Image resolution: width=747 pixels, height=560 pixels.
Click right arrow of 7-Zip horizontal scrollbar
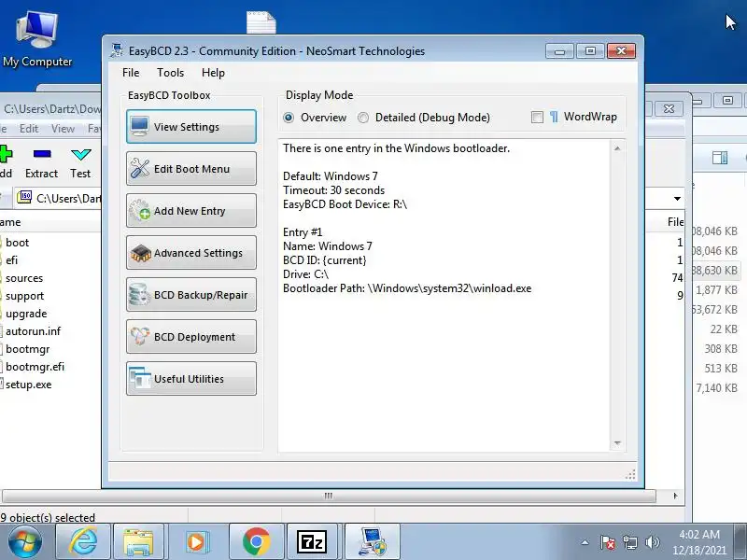pyautogui.click(x=675, y=496)
